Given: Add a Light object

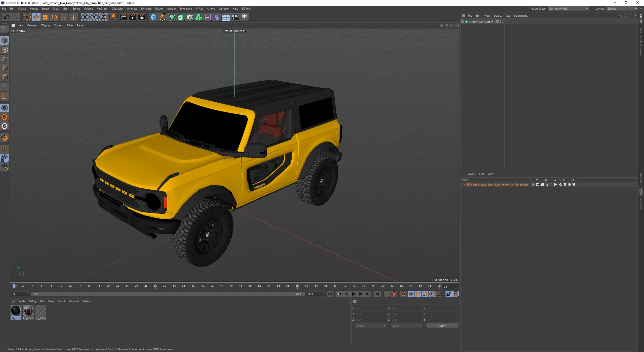Looking at the screenshot, I should 245,17.
